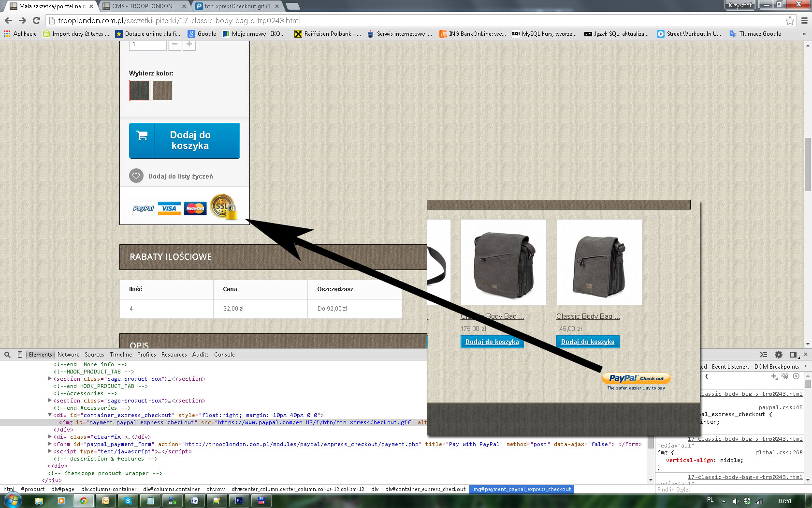Open the DevTools Network tab
812x508 pixels.
pyautogui.click(x=68, y=355)
